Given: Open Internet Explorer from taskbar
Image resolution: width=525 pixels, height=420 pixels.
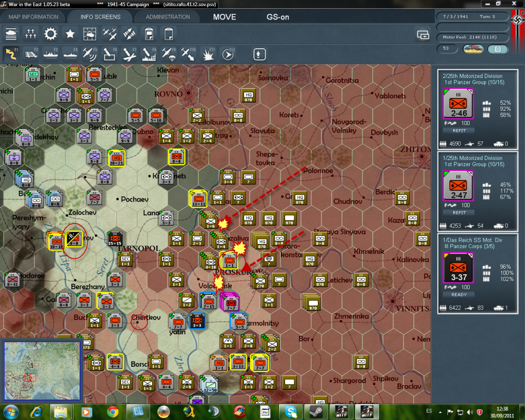Looking at the screenshot, I should pos(36,412).
